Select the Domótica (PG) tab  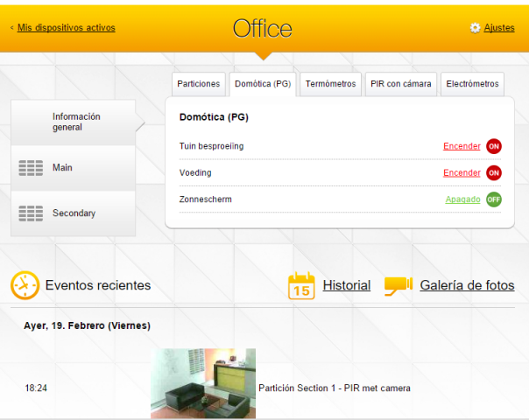point(263,84)
